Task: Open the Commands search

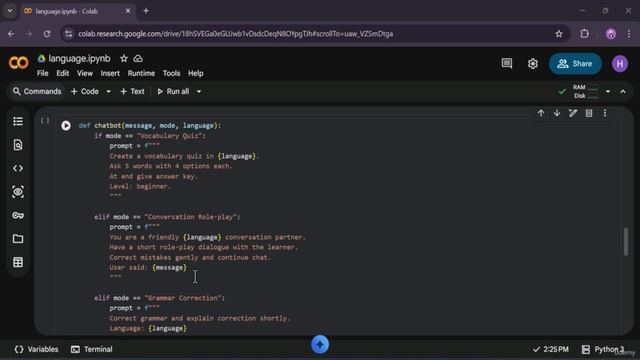Action: pos(37,91)
